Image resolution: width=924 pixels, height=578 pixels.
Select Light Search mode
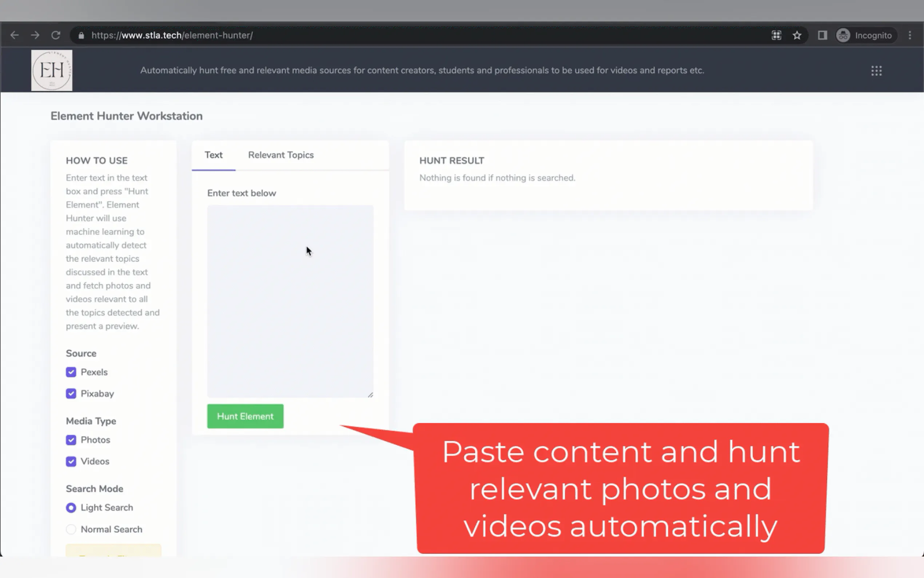71,508
